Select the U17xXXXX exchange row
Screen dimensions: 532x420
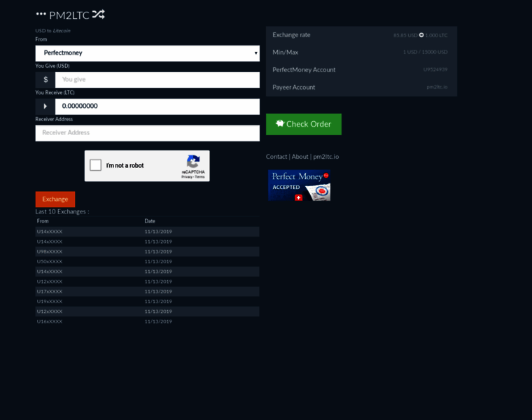tap(147, 291)
